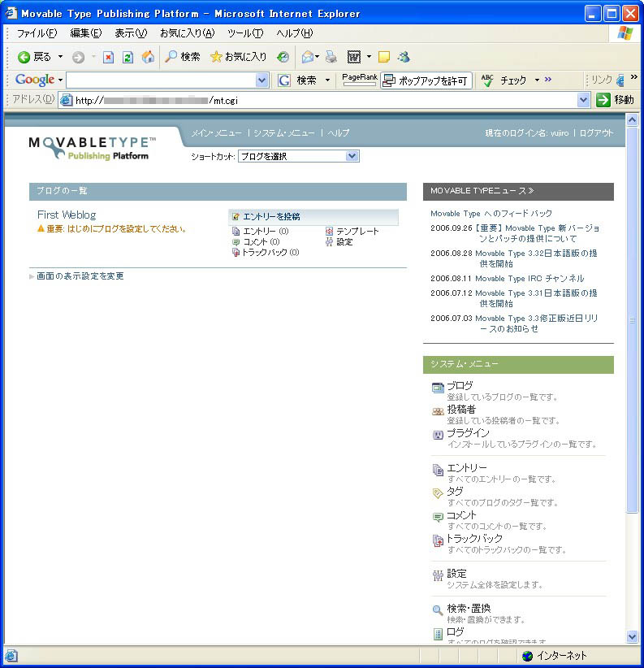Click the address bar URL field
Image resolution: width=644 pixels, height=668 pixels.
click(x=323, y=100)
